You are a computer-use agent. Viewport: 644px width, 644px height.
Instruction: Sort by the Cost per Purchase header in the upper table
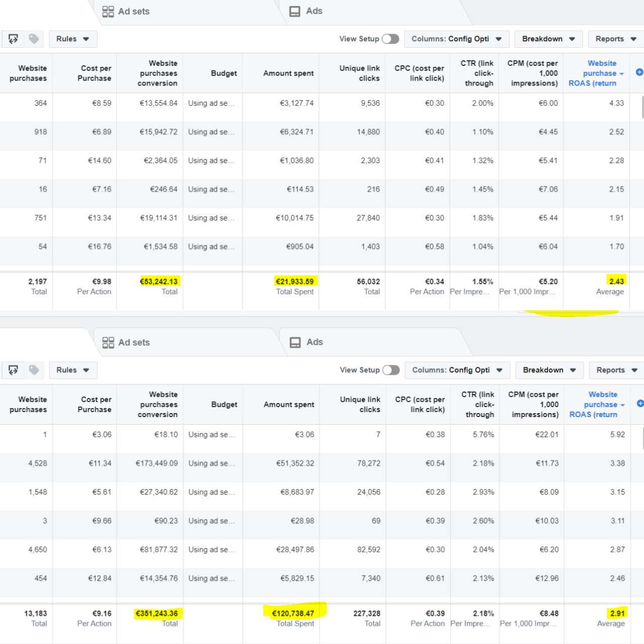click(x=96, y=73)
